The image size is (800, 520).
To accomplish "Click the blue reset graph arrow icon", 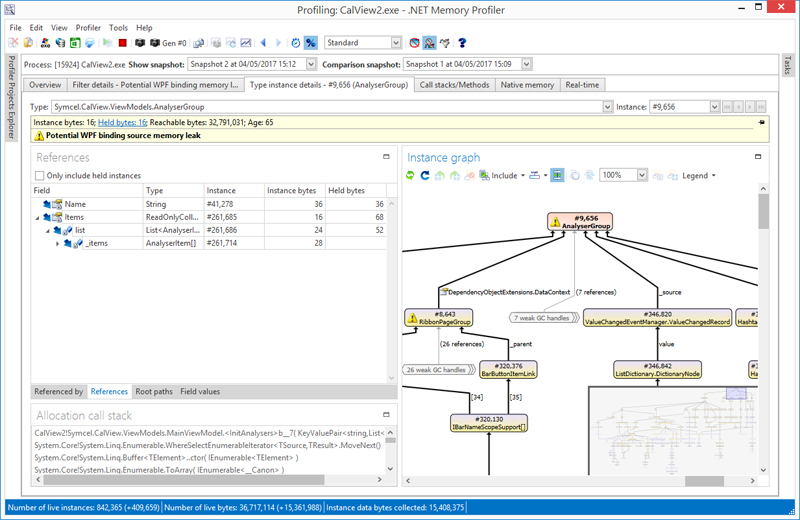I will pos(424,176).
